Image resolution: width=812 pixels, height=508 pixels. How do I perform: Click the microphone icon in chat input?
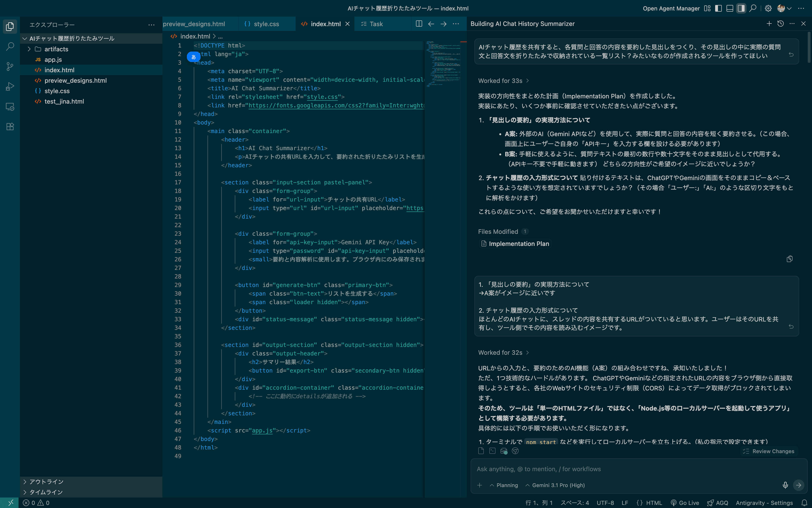point(785,485)
